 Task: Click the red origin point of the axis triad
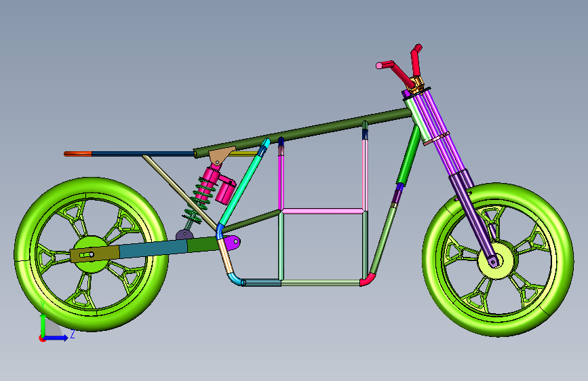(x=41, y=338)
